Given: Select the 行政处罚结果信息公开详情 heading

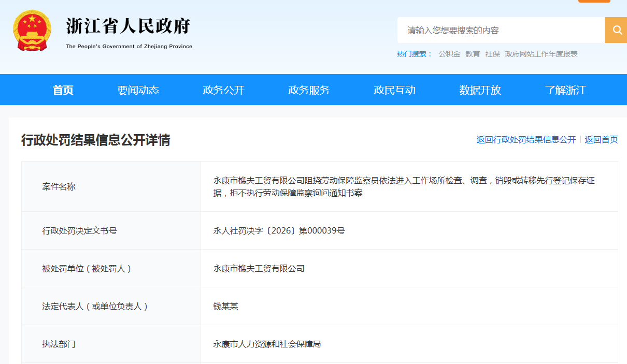Looking at the screenshot, I should (95, 140).
